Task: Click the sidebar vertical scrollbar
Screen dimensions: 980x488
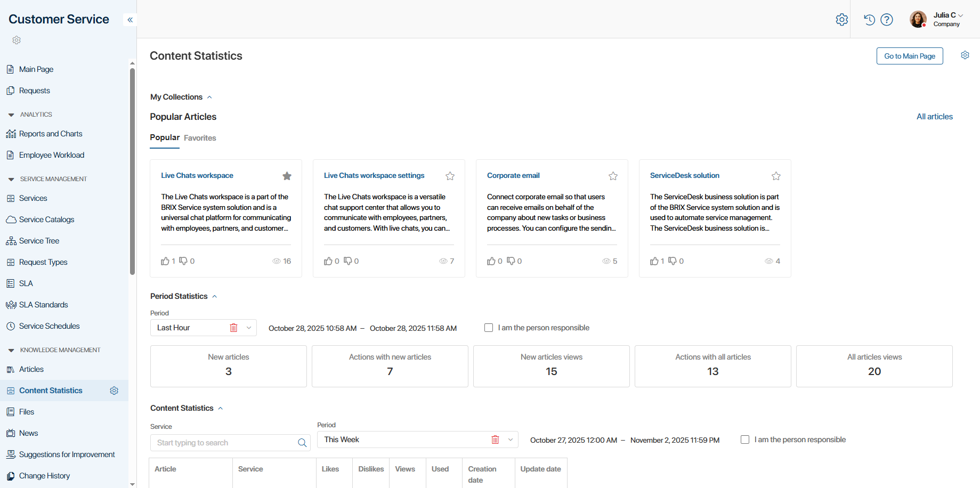Action: (132, 170)
